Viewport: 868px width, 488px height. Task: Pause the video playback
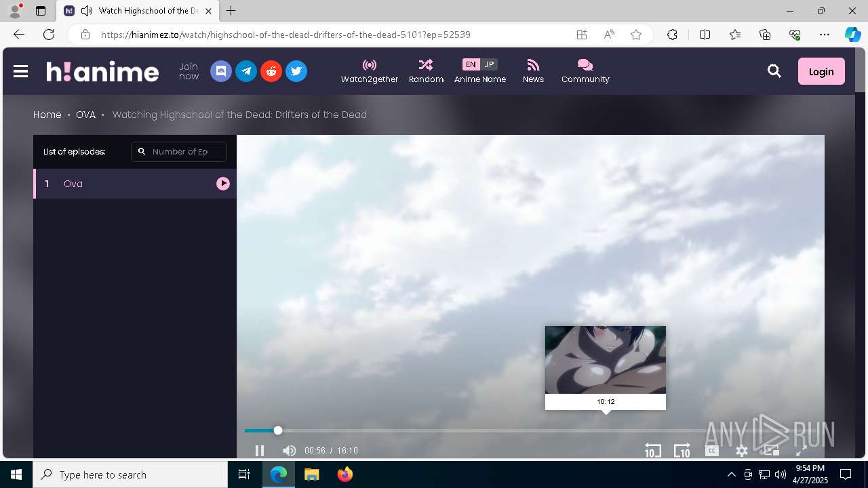pos(260,451)
